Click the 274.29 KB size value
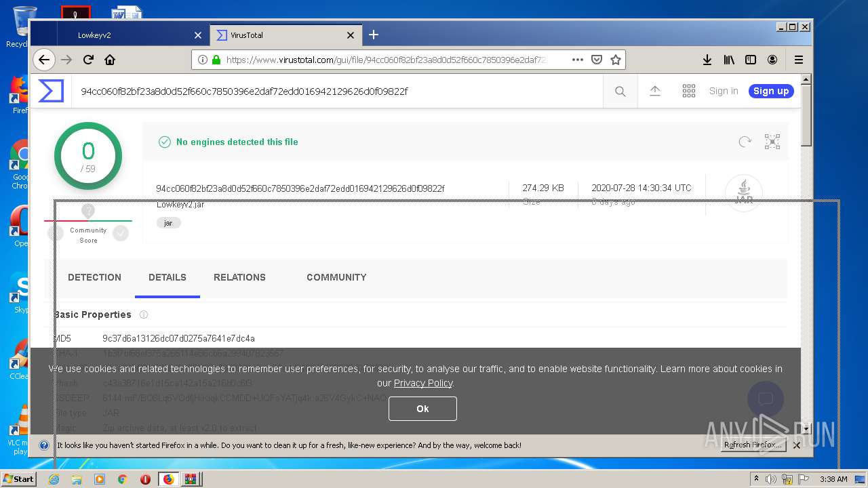Screen dimensions: 868x488 click(543, 188)
